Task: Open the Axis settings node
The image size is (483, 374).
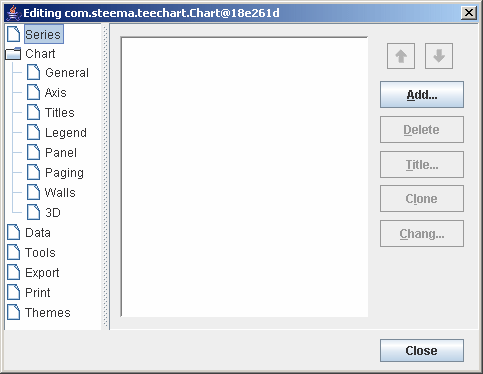Action: tap(55, 93)
